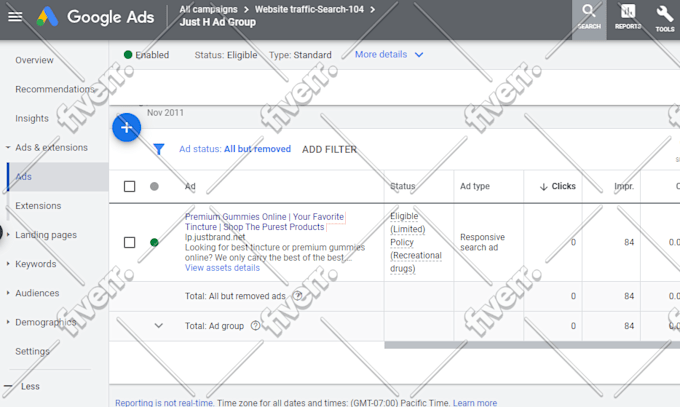680x407 pixels.
Task: Tick the select-all ads header checkbox
Action: coord(129,187)
